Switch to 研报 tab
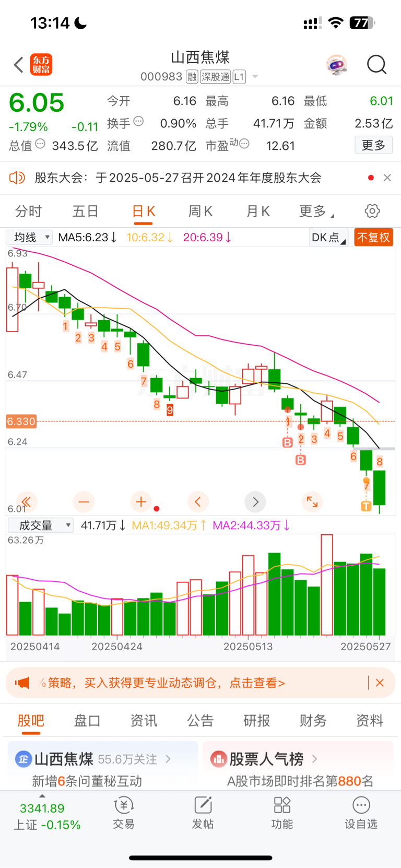 click(257, 721)
